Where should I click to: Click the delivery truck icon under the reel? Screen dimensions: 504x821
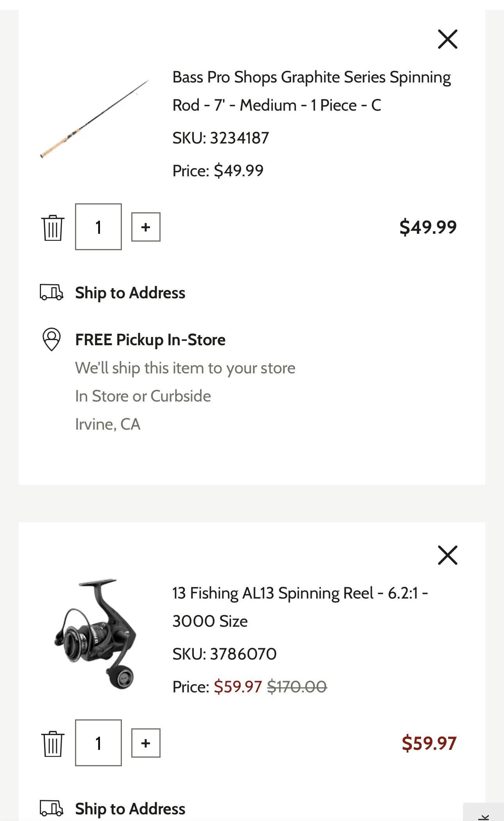[x=51, y=808]
